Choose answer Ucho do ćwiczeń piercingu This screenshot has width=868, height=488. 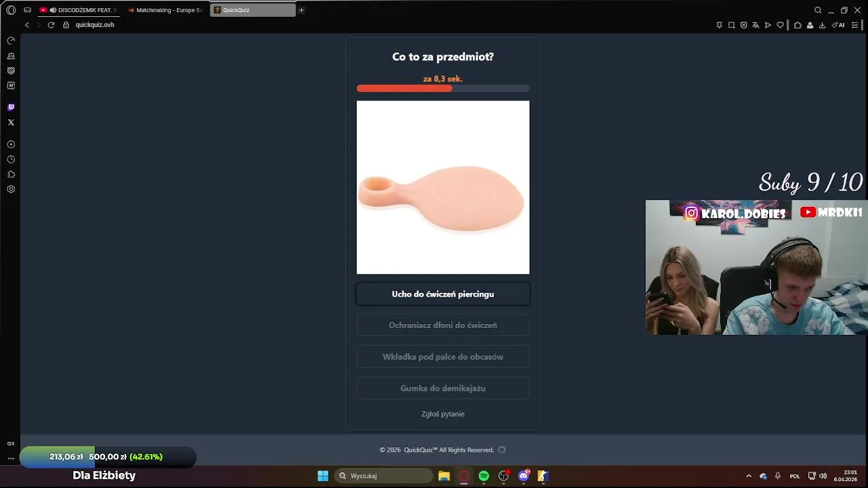click(443, 294)
